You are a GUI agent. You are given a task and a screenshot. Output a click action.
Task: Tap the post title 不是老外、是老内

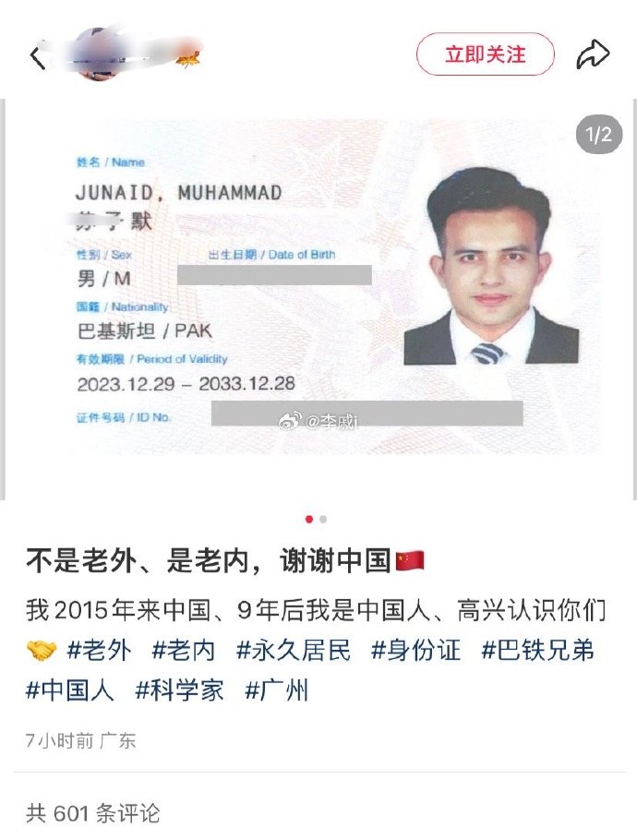click(138, 561)
